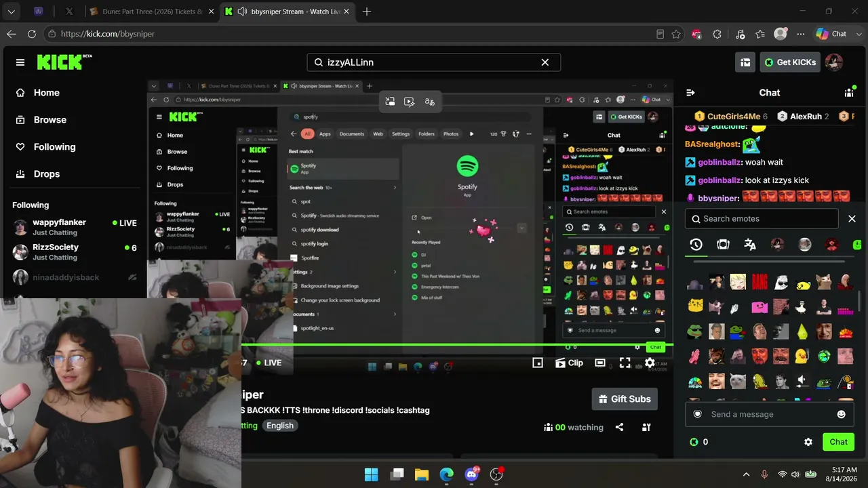Toggle mini player mode
Image resolution: width=868 pixels, height=488 pixels.
click(538, 363)
